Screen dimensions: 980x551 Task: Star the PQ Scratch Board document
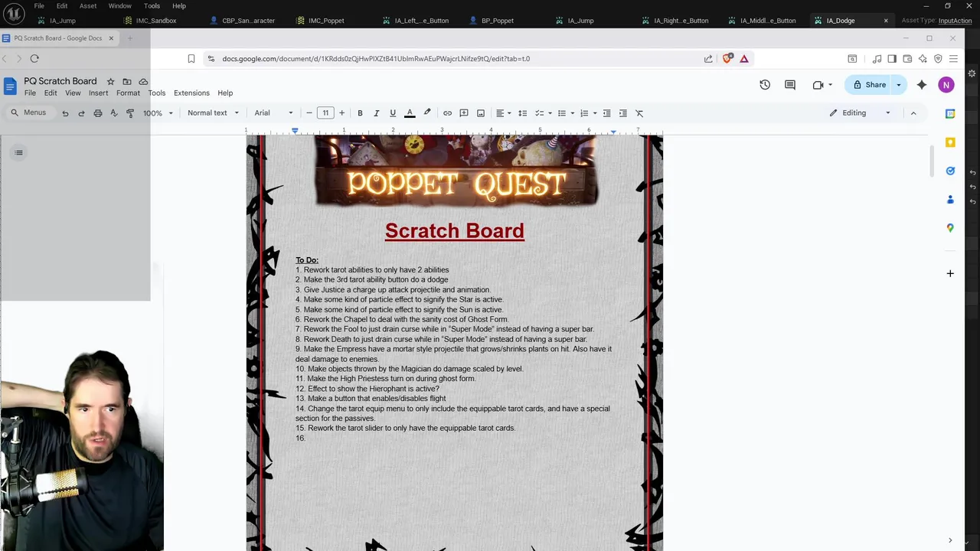pos(110,81)
